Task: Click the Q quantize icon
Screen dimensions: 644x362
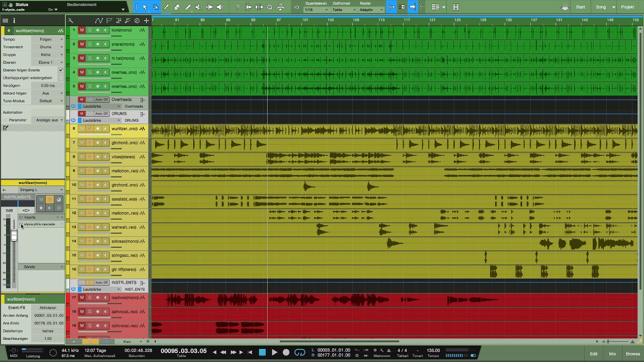Action: coord(270,7)
